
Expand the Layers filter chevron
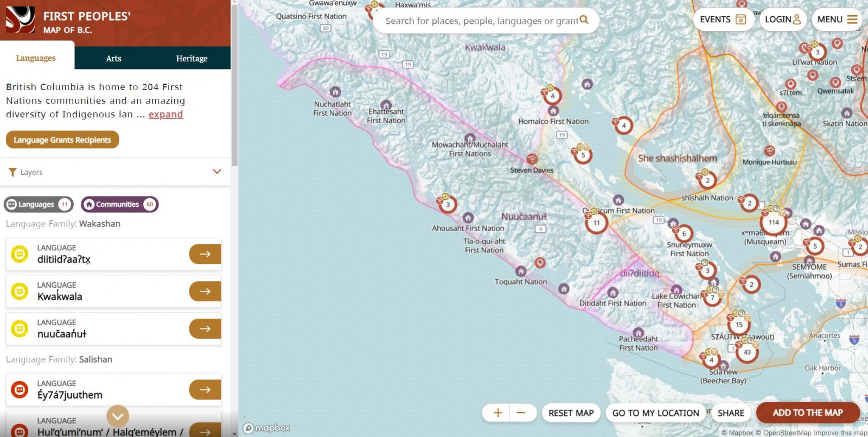[x=217, y=172]
